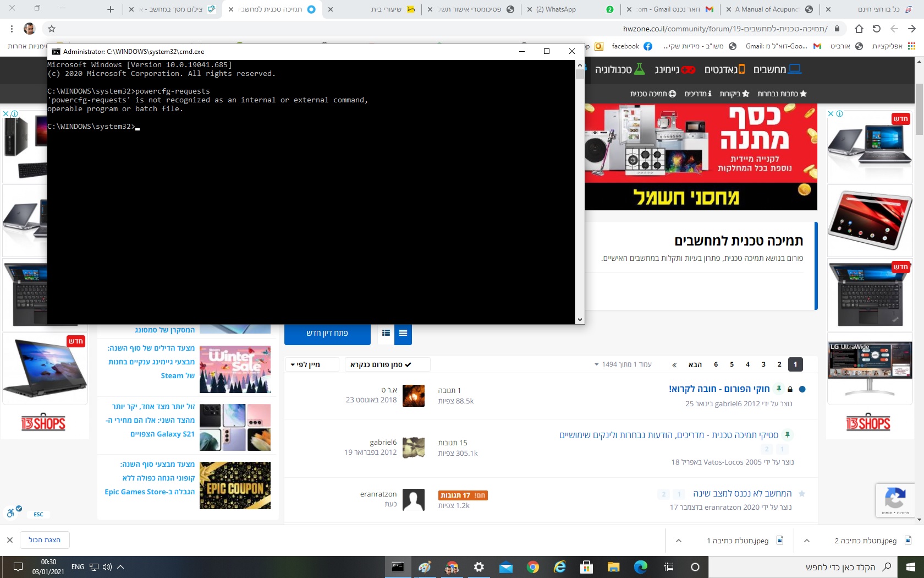The width and height of the screenshot is (924, 578).
Task: Open Chrome from the taskbar
Action: (532, 567)
